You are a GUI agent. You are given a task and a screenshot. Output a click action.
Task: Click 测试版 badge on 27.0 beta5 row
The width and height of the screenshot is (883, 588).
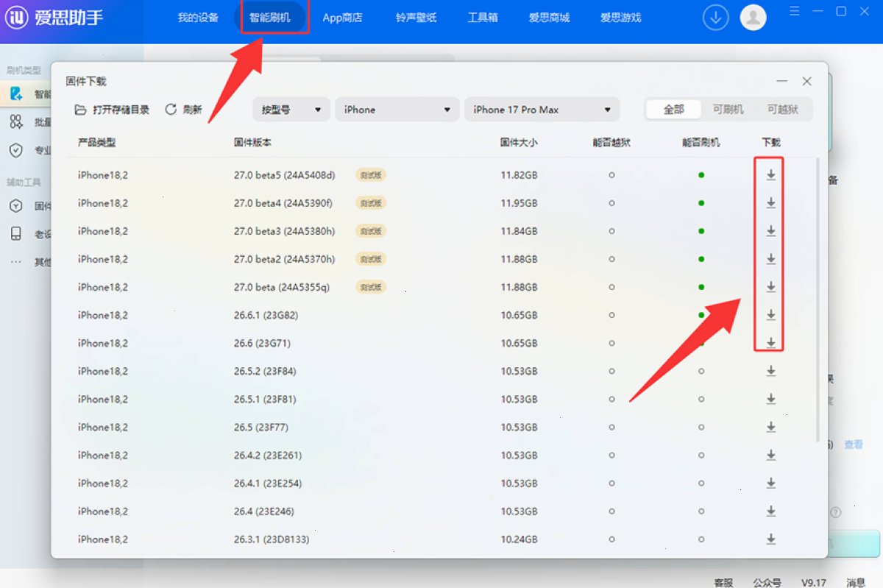pos(371,175)
